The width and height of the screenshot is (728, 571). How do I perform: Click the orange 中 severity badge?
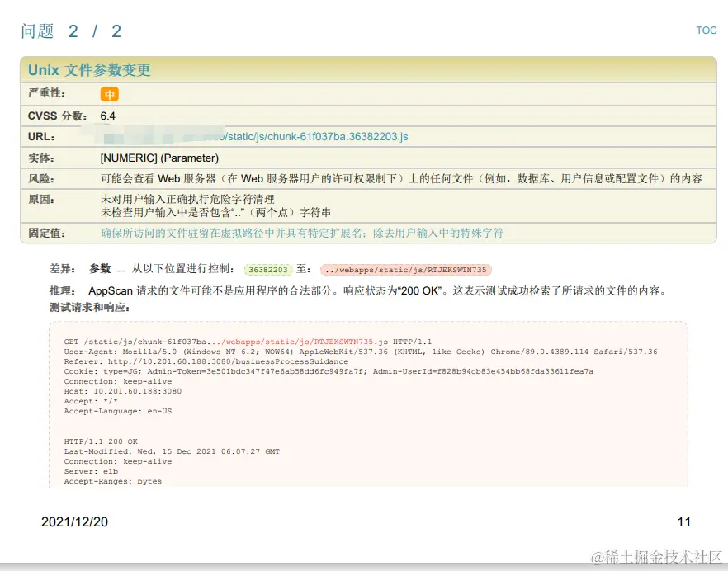tap(110, 94)
